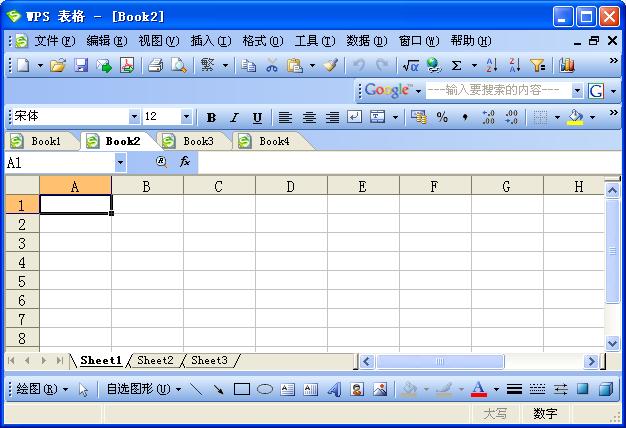
Task: Save workbook using the floppy disk icon
Action: coord(81,65)
